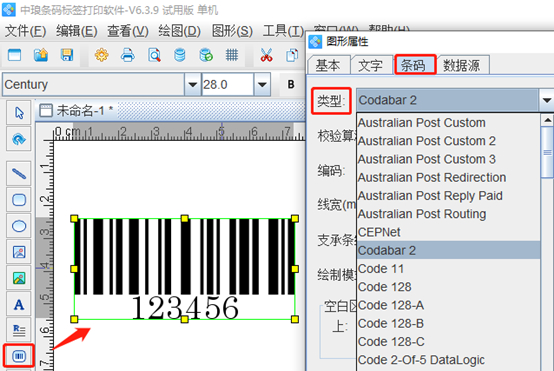This screenshot has width=554, height=371.
Task: Open the database settings icon
Action: (x=180, y=55)
